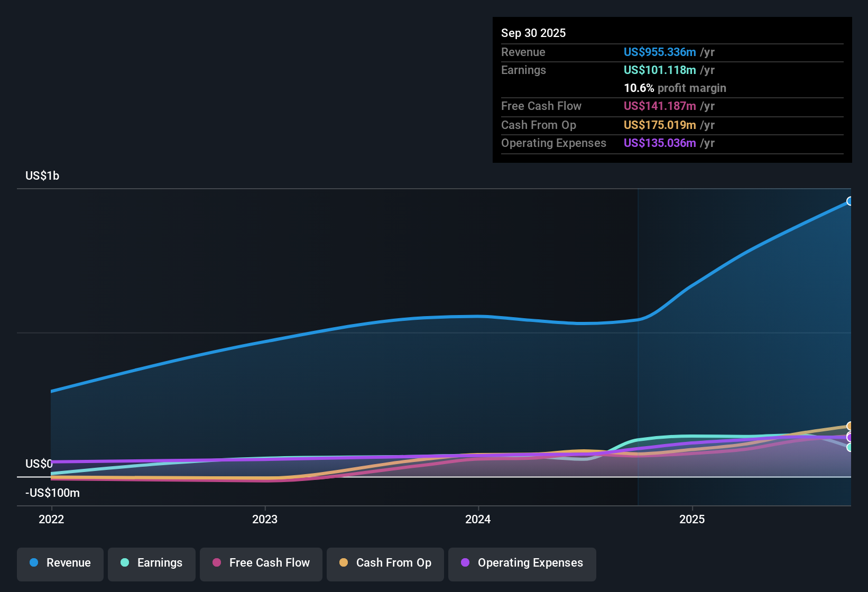Click the orange Cash From Op marker at chart edge
This screenshot has height=592, width=868.
point(850,425)
